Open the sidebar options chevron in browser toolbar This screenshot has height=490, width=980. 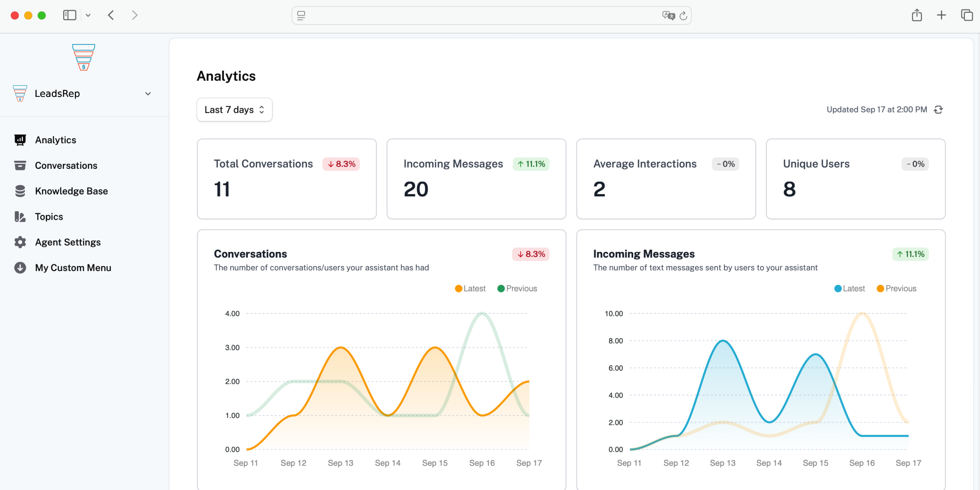[x=88, y=15]
